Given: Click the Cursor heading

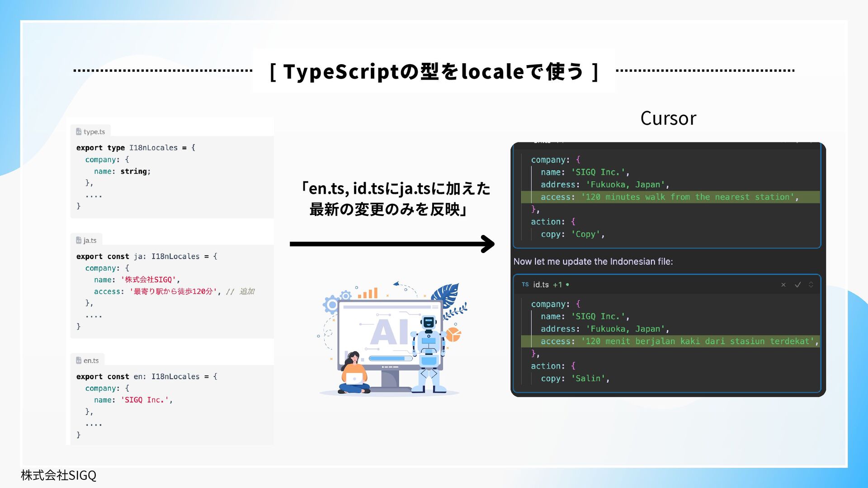Looking at the screenshot, I should coord(668,118).
